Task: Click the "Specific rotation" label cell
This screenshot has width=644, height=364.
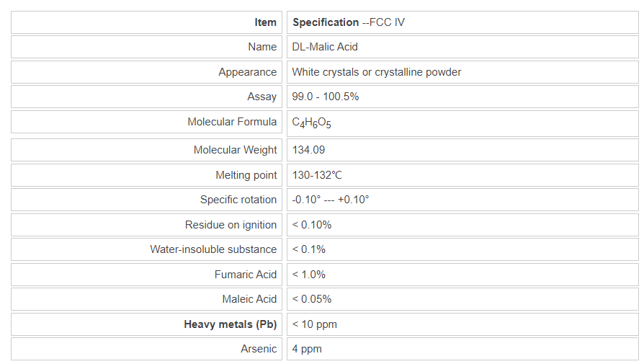Action: pos(238,200)
